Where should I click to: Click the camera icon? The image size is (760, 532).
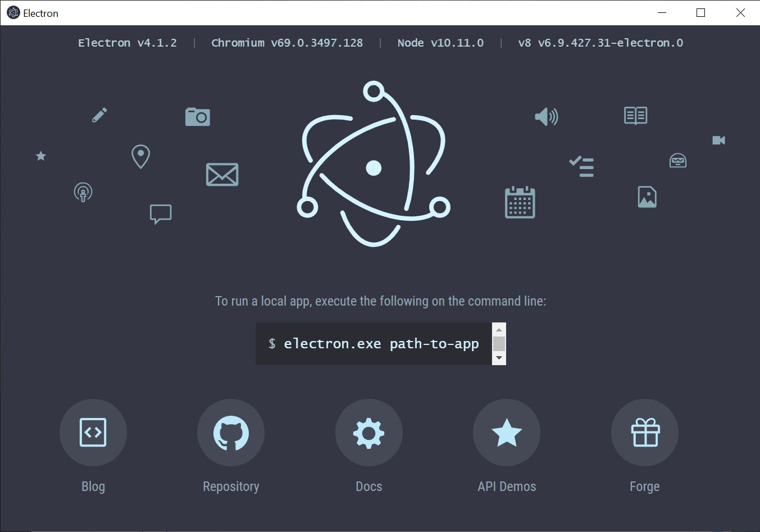(x=198, y=117)
